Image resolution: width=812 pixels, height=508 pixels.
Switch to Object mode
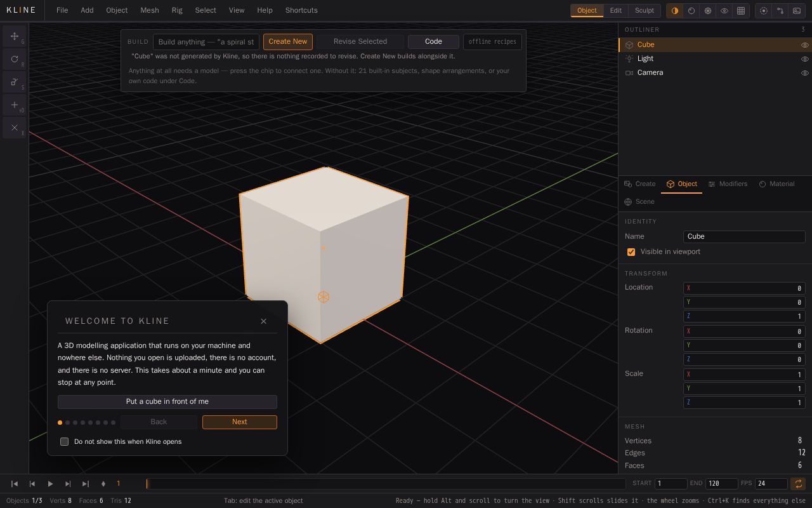pyautogui.click(x=587, y=11)
